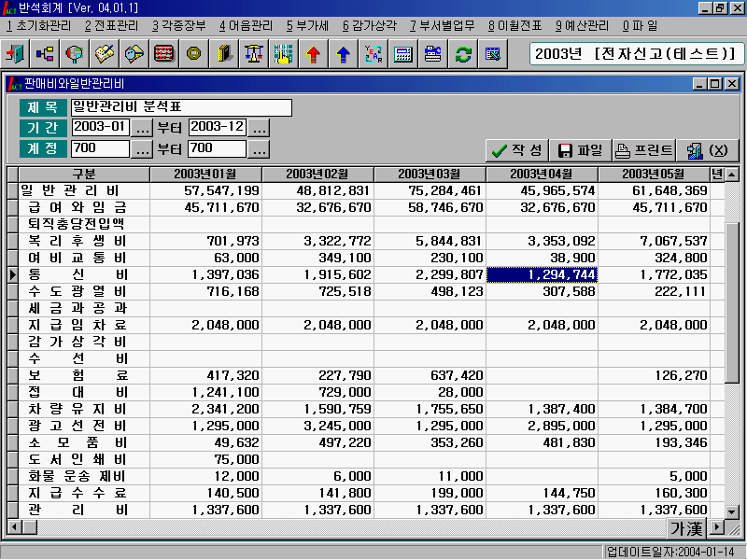Open the organization chart toolbar icon
The height and width of the screenshot is (560, 747).
pyautogui.click(x=45, y=54)
